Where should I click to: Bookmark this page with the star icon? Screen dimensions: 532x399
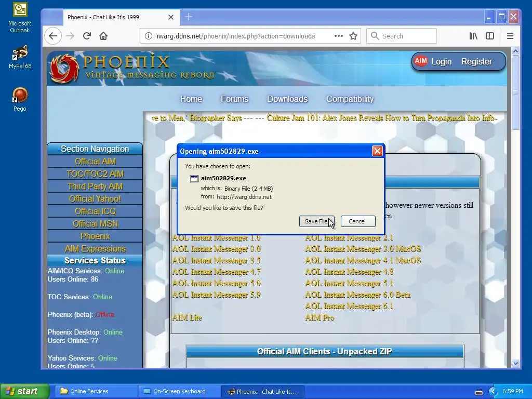(x=353, y=36)
